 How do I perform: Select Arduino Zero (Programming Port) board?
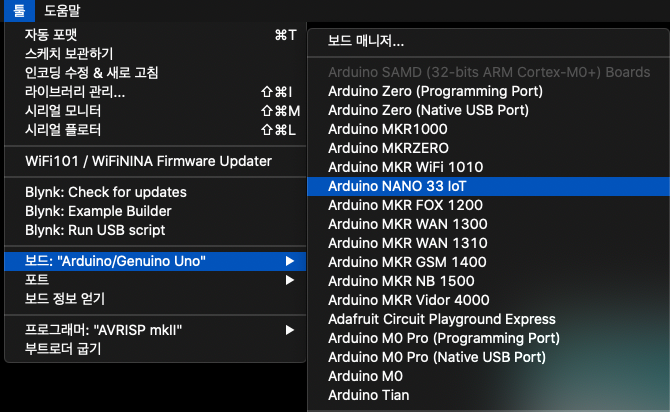[x=488, y=91]
